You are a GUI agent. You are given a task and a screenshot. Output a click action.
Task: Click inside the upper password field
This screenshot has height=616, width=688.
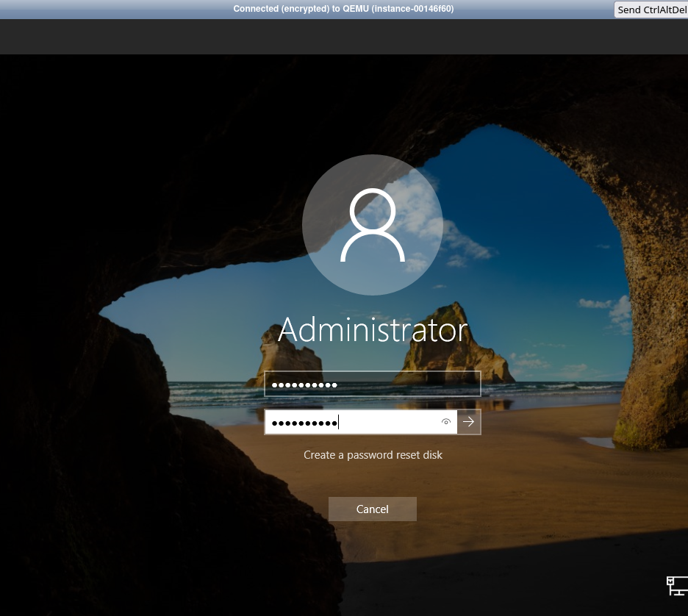(372, 383)
